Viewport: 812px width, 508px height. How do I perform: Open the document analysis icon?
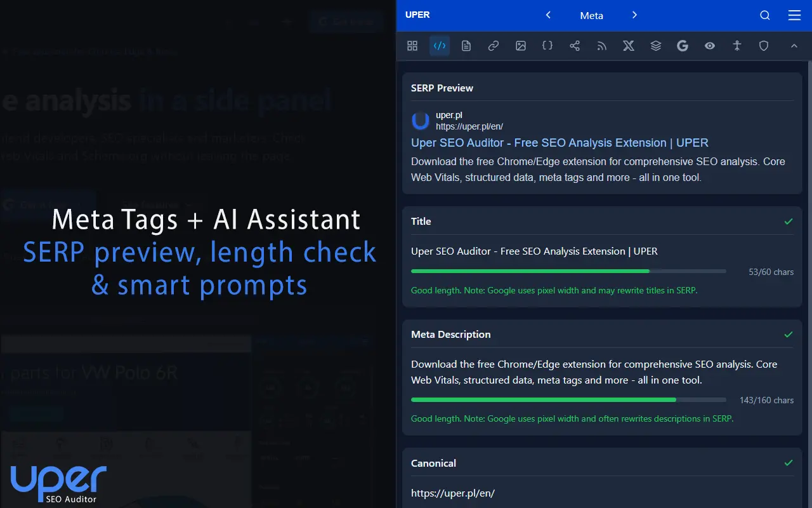click(466, 46)
